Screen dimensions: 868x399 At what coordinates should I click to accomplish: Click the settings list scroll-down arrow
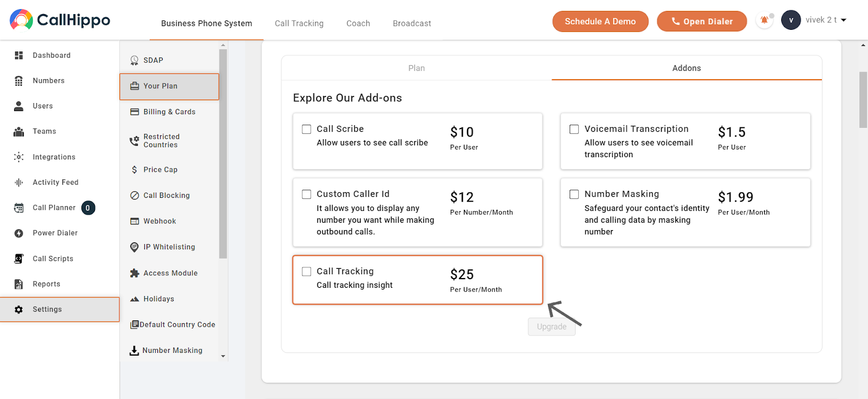click(223, 356)
